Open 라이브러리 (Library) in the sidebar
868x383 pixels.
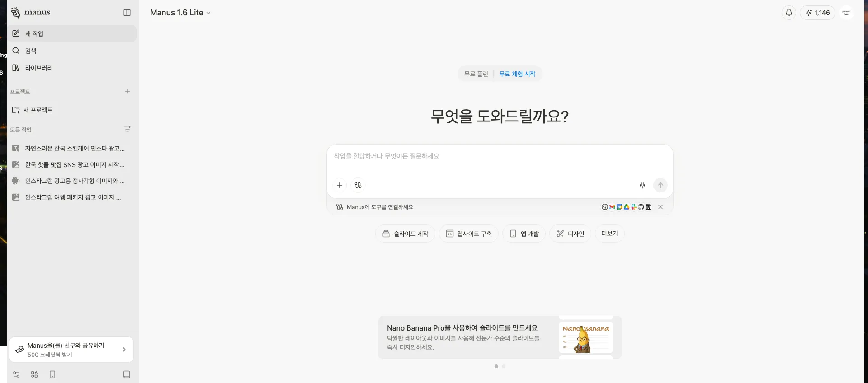point(72,68)
